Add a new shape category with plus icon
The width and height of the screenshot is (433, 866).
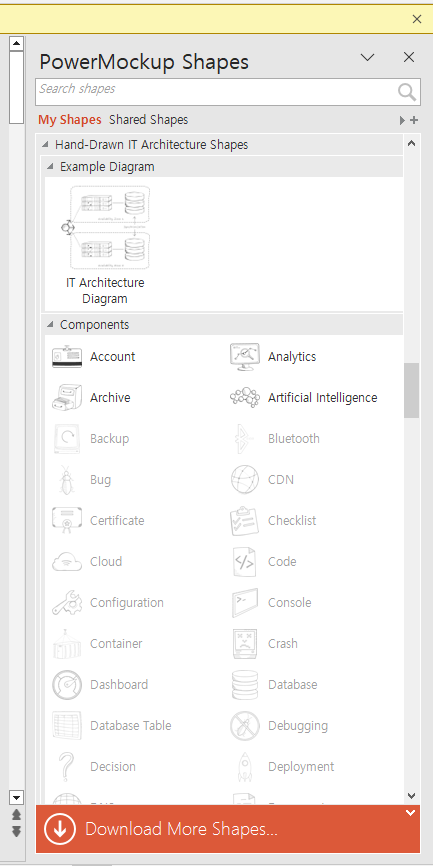414,120
